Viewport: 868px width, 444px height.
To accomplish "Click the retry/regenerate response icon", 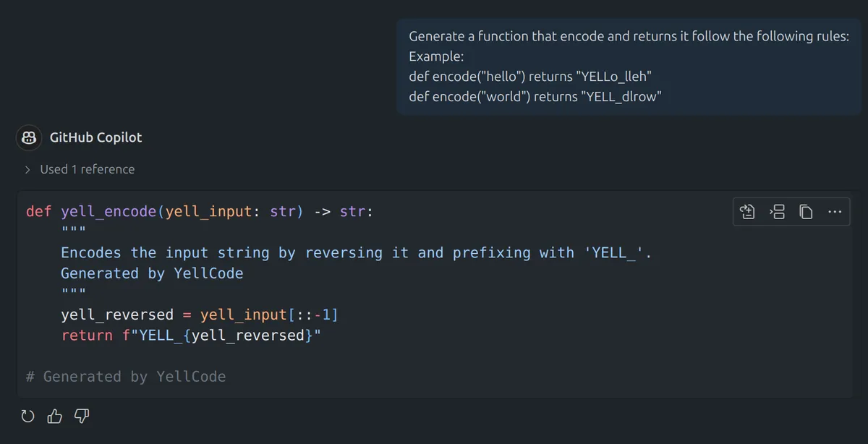I will [x=27, y=417].
